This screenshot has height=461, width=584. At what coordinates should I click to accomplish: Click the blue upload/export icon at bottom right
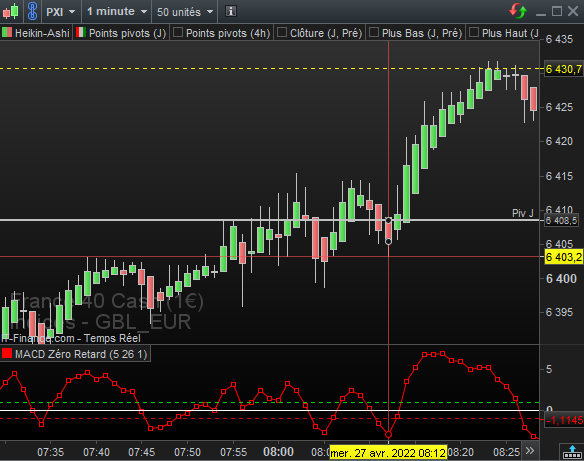(x=572, y=452)
